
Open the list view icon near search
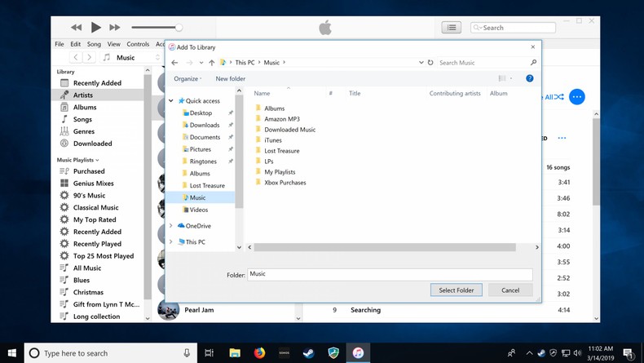pos(451,28)
